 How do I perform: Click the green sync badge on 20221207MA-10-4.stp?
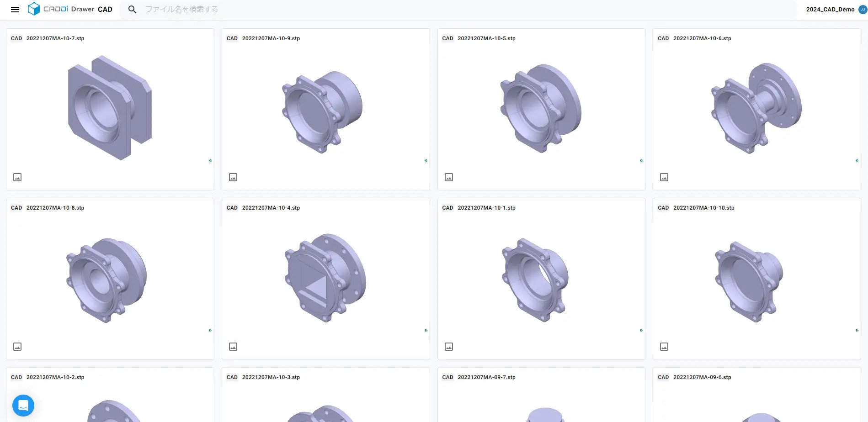(426, 330)
